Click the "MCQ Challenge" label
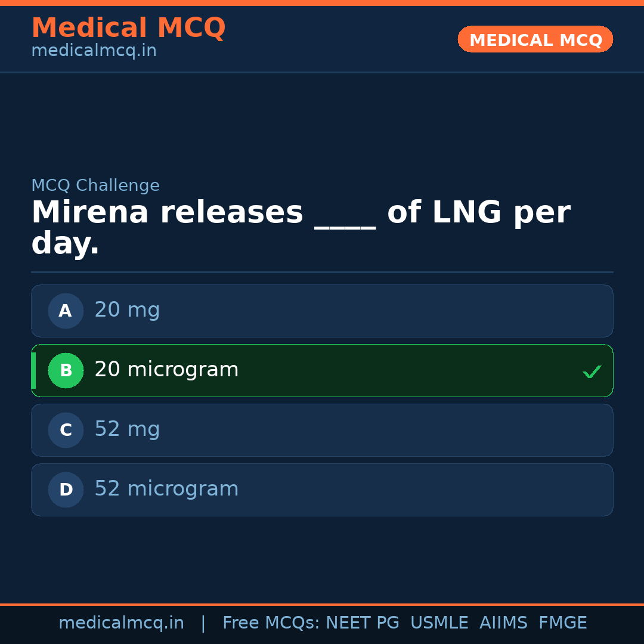 (x=95, y=186)
